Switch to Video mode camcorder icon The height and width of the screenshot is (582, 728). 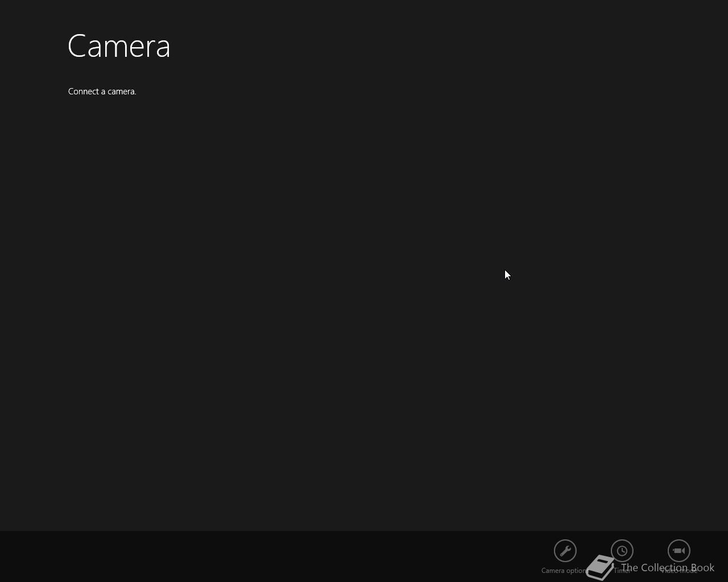pyautogui.click(x=679, y=551)
